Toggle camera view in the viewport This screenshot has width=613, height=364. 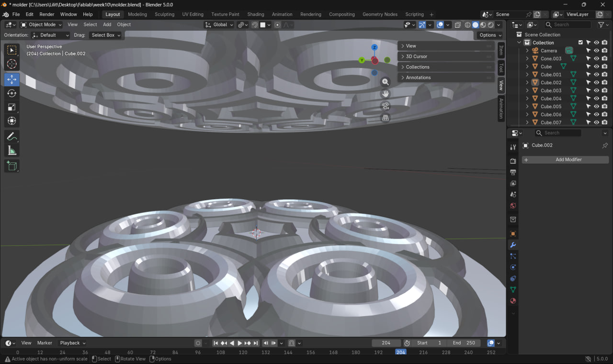[x=386, y=106]
